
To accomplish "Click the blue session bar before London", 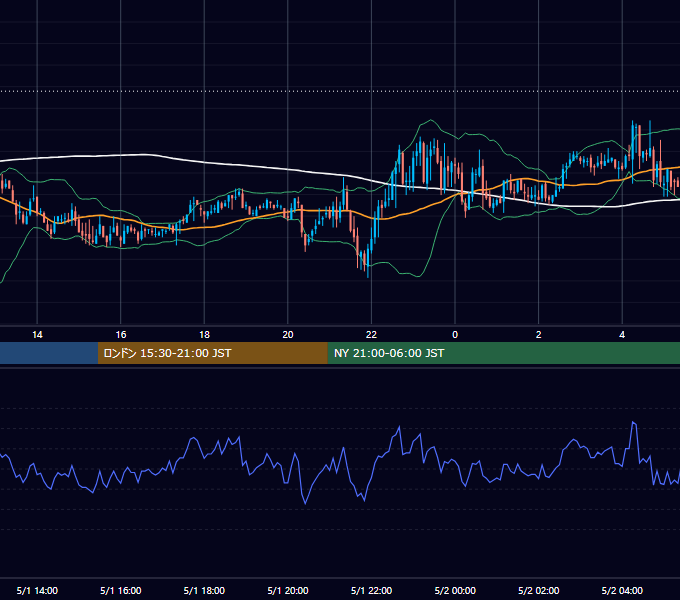I will [49, 353].
